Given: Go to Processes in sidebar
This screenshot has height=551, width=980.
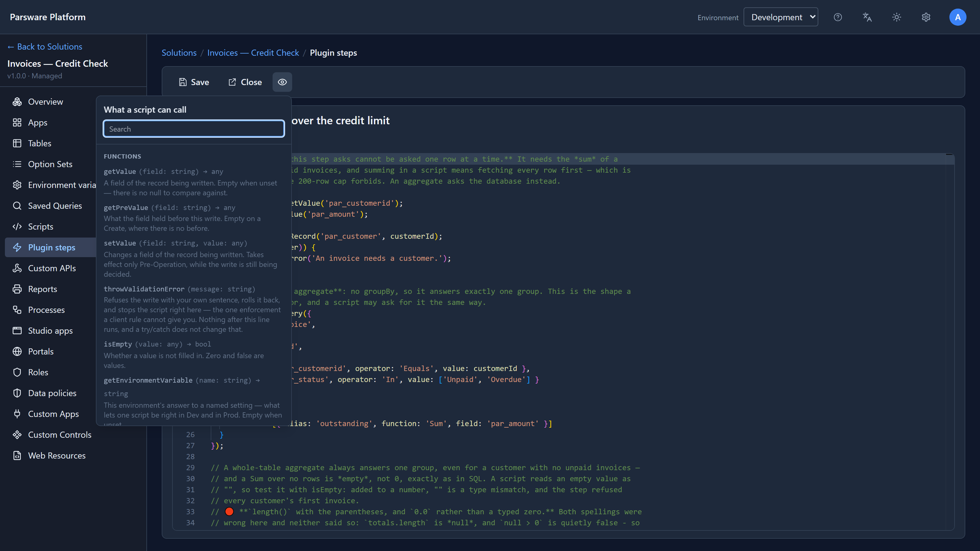Looking at the screenshot, I should click(x=47, y=310).
